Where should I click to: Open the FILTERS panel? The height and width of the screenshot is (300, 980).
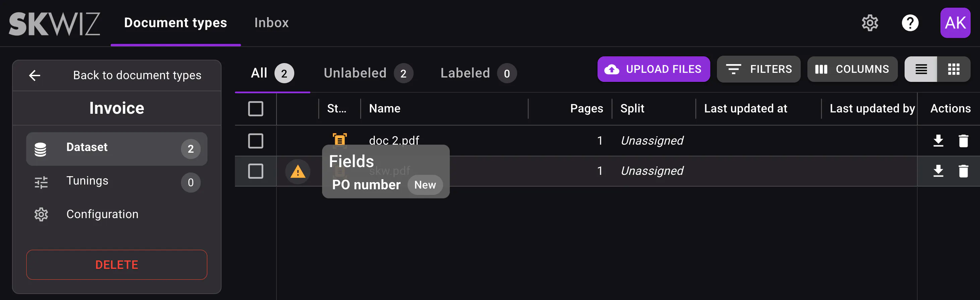pyautogui.click(x=758, y=69)
